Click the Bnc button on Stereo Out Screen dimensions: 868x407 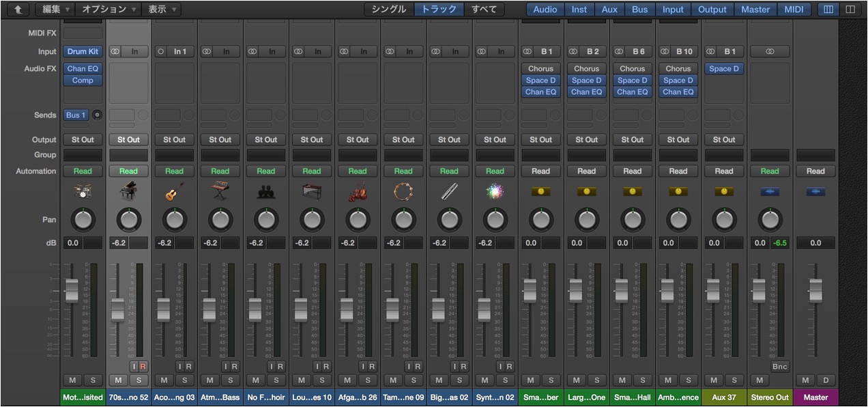click(779, 367)
